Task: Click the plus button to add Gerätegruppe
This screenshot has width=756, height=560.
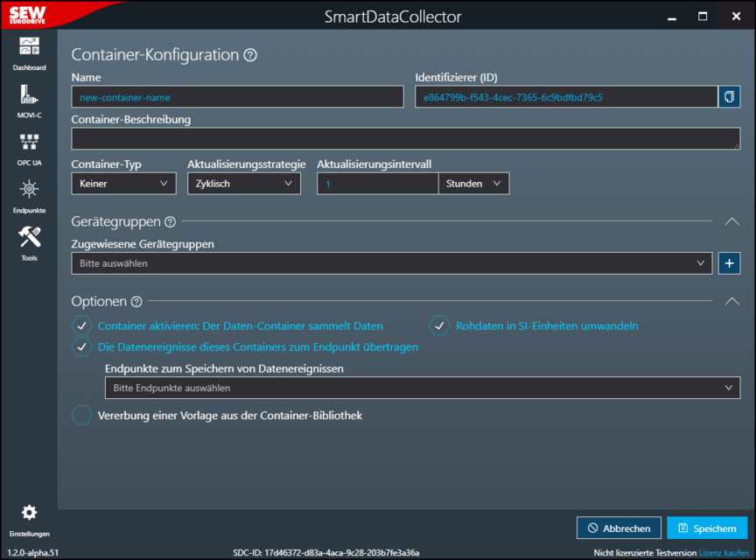Action: coord(729,263)
